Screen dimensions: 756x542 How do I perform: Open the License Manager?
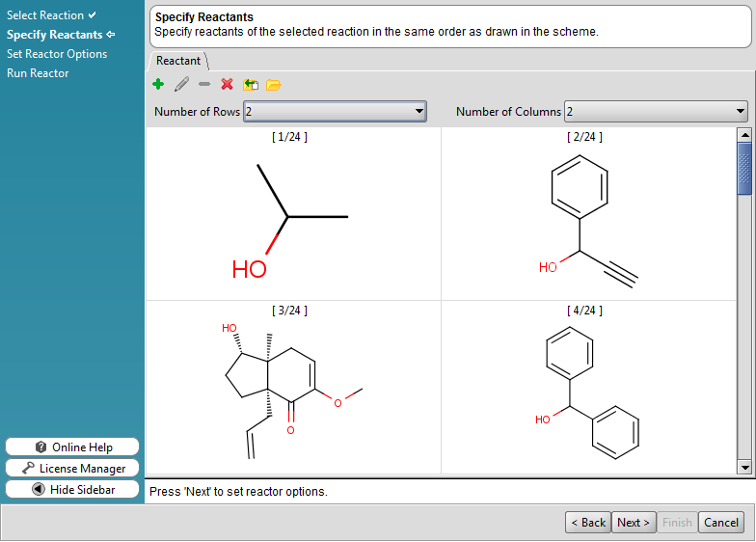(x=72, y=469)
